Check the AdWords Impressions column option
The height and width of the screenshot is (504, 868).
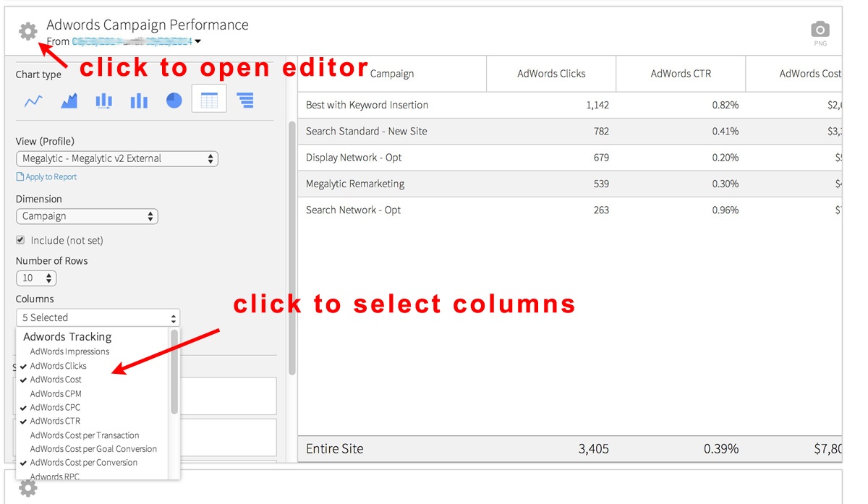pos(69,351)
